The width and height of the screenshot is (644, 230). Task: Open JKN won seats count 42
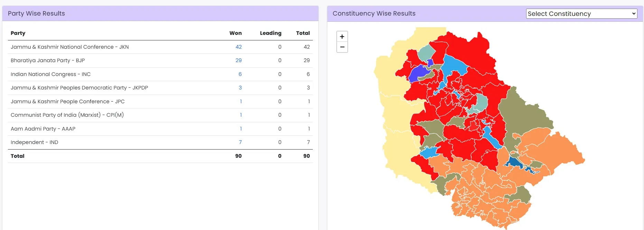239,47
